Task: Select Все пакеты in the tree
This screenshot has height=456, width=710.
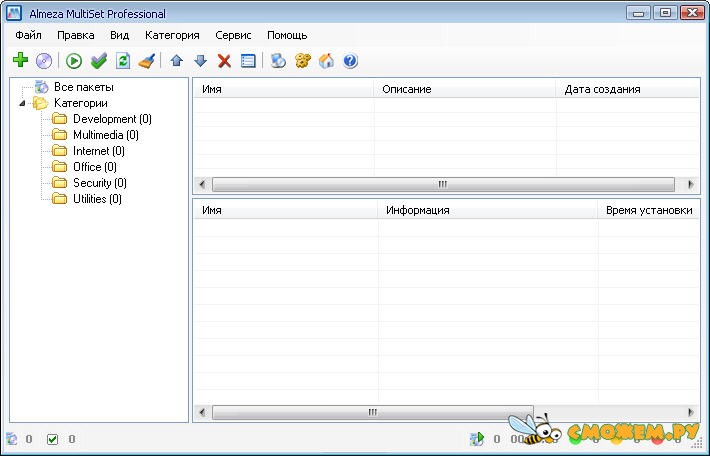Action: (84, 87)
